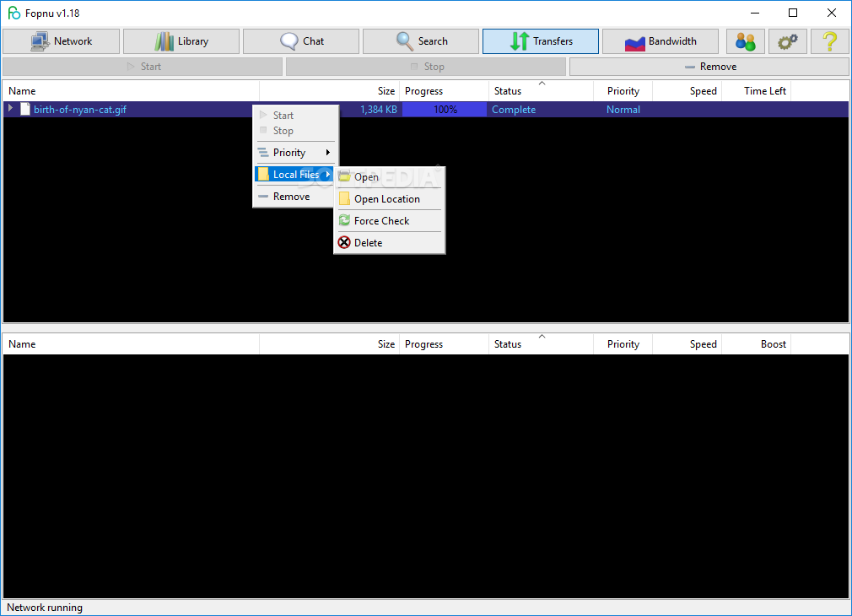Sort the upper list by Progress column
This screenshot has width=852, height=616.
point(444,91)
